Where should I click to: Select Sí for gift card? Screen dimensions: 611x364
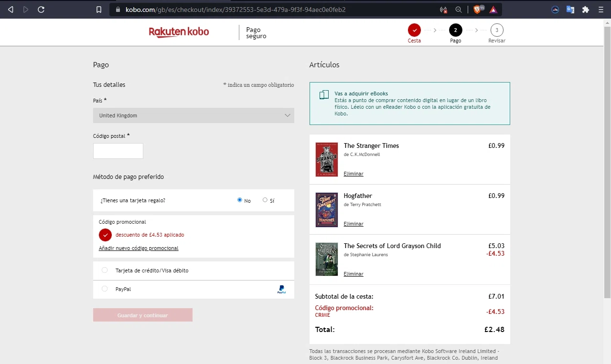265,200
